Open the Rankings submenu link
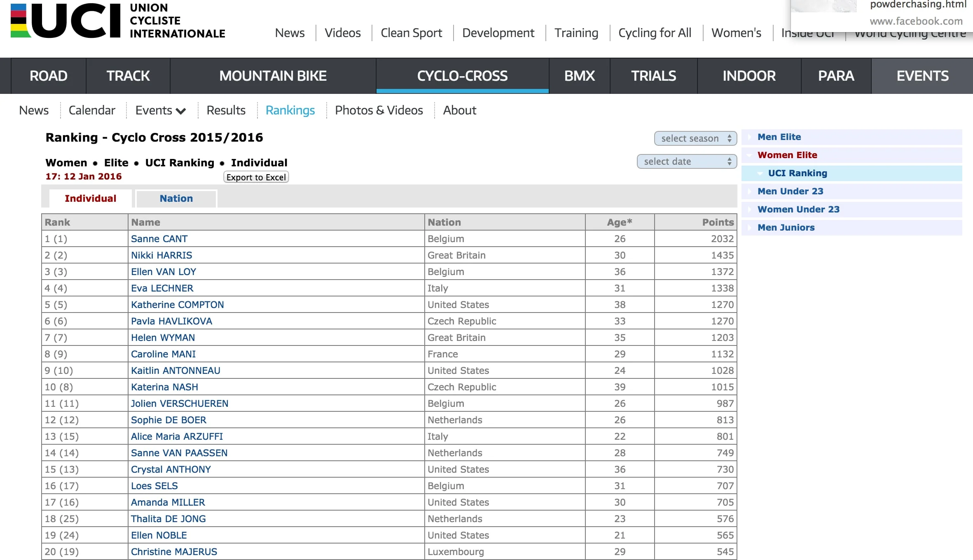The height and width of the screenshot is (560, 973). point(290,110)
